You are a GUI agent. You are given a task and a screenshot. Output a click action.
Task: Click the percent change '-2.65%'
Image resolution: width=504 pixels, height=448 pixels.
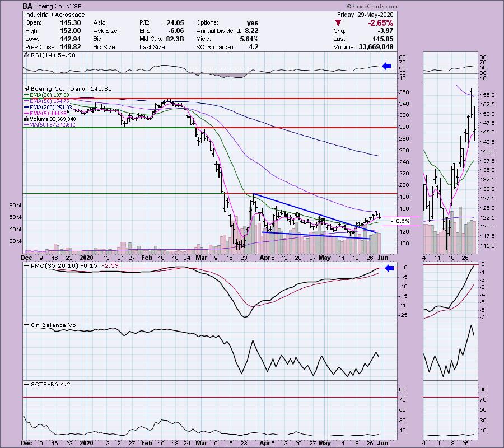coord(381,23)
